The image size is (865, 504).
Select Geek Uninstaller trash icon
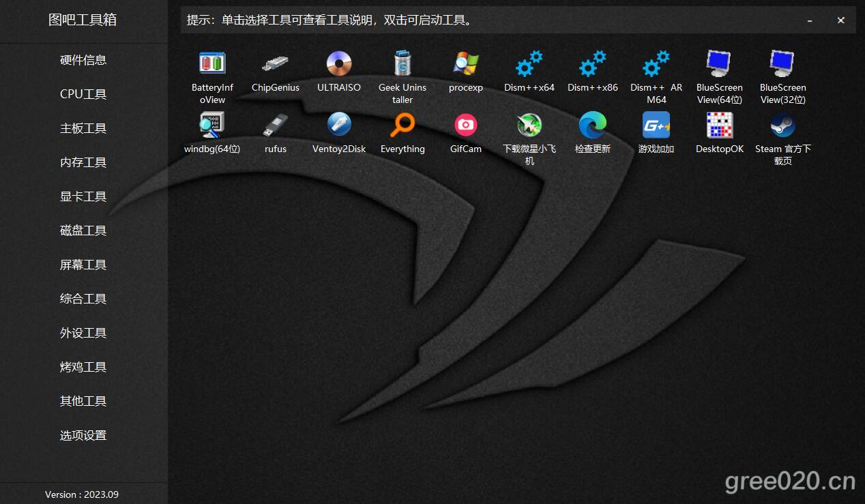[402, 64]
